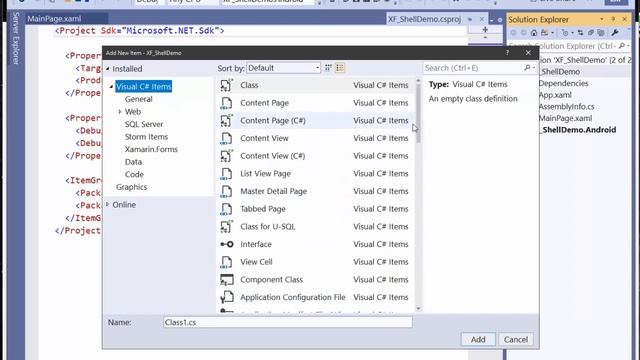640x360 pixels.
Task: Click the Interface template icon
Action: (227, 244)
